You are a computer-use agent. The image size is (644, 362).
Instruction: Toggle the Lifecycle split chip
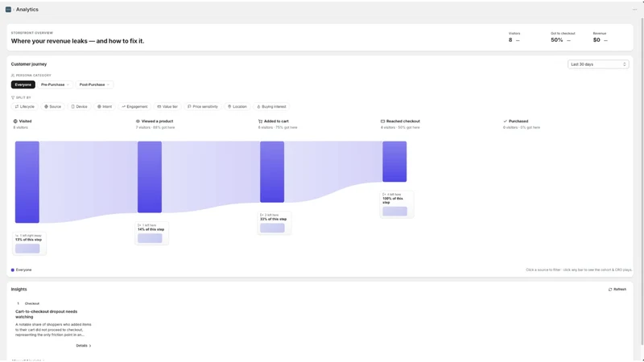(25, 107)
